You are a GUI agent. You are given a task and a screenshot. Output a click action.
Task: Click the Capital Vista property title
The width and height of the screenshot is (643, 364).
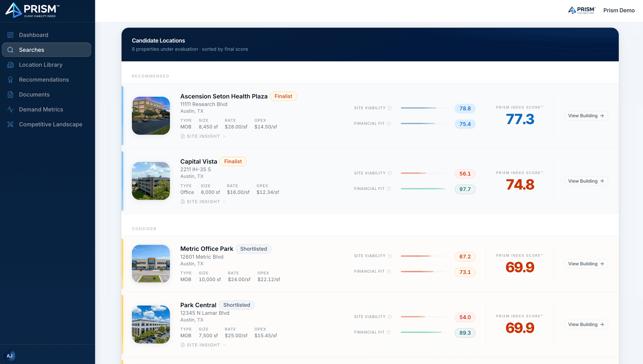(199, 162)
